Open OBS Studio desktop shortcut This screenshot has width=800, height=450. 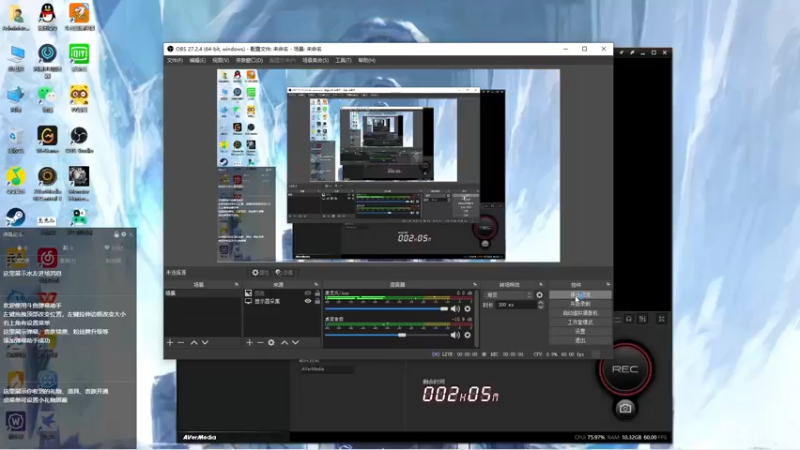(79, 139)
